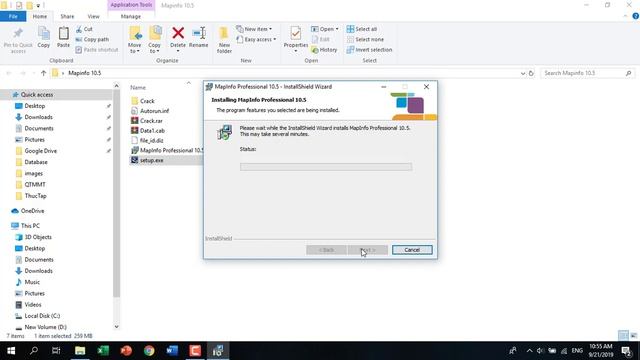Open Camtasia from the taskbar
This screenshot has height=360, width=640.
(x=195, y=351)
